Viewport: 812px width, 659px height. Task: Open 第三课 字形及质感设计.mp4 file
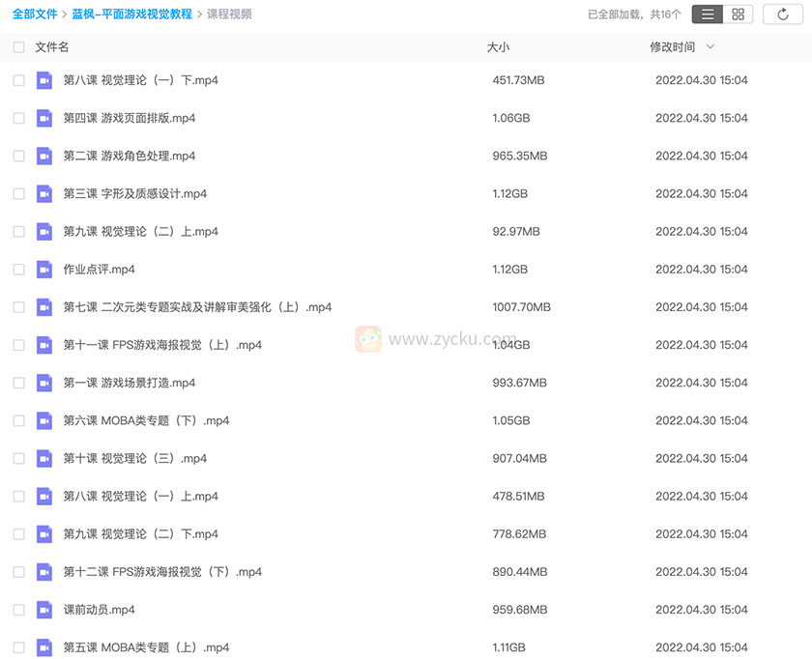click(x=134, y=193)
